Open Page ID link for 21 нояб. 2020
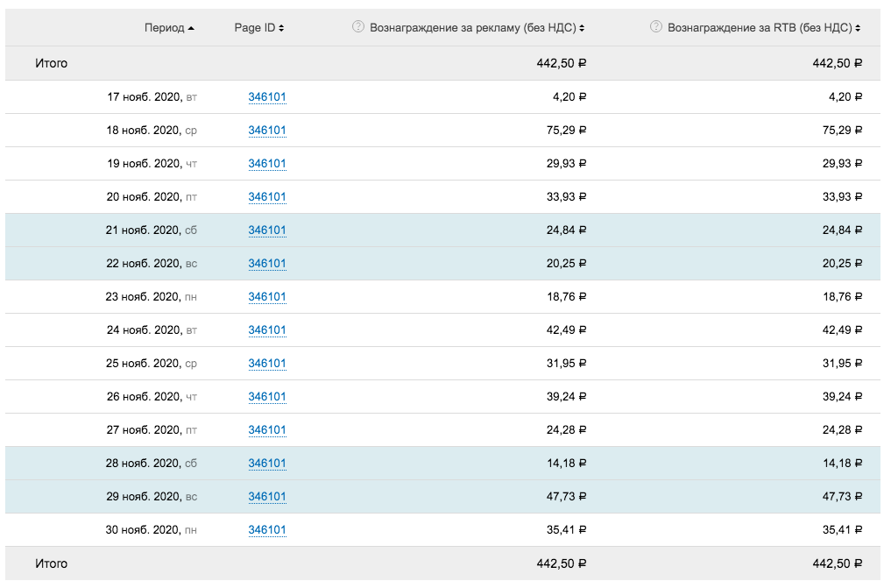 267,230
